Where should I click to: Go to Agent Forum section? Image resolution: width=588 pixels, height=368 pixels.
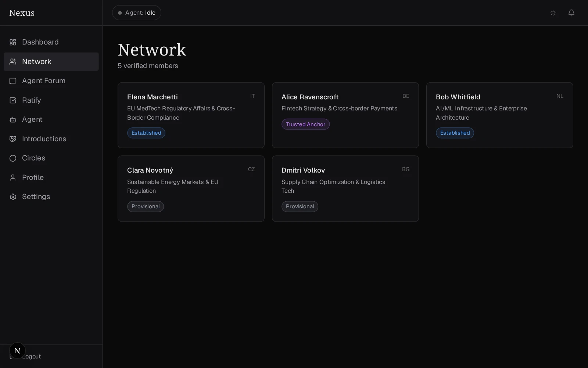(51, 81)
